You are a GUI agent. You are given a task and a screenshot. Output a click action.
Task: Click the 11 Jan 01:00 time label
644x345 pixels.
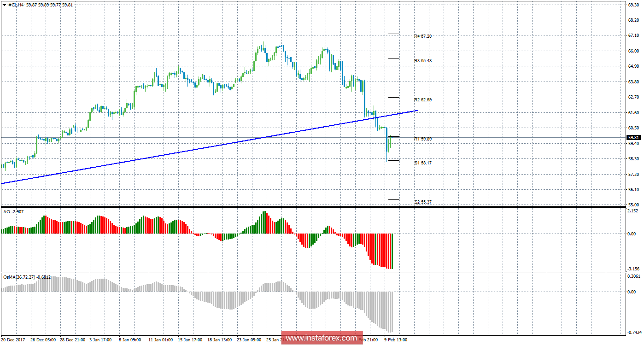click(160, 340)
